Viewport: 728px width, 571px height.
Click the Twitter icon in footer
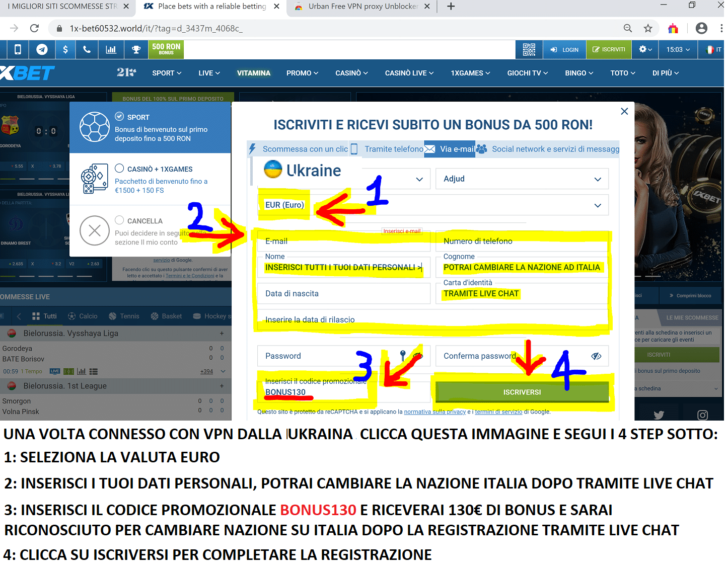(659, 415)
